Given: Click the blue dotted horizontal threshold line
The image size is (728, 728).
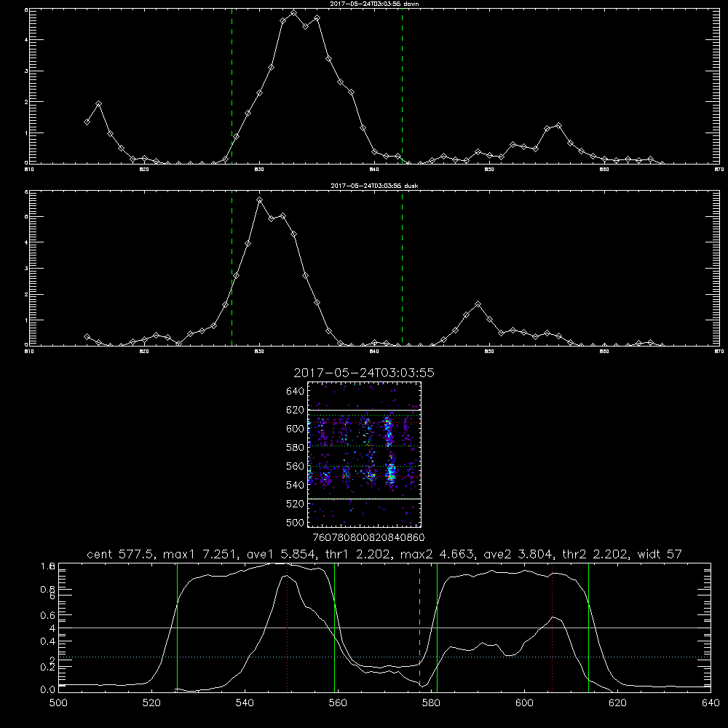Looking at the screenshot, I should pyautogui.click(x=384, y=657).
